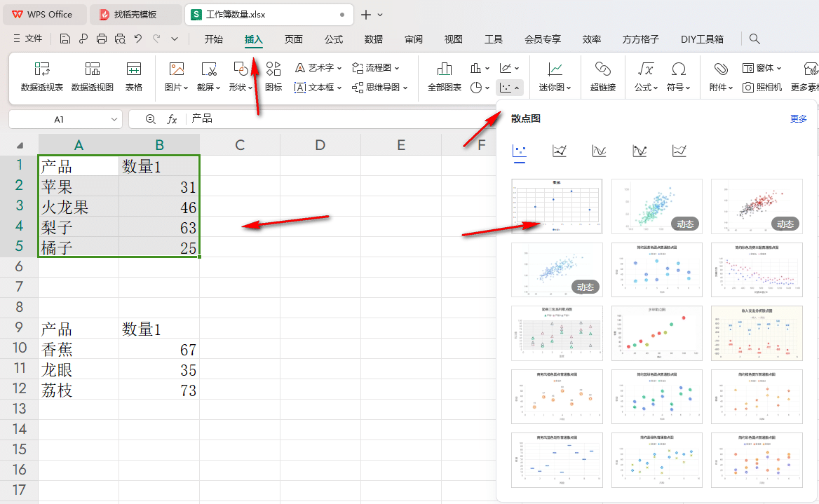Click the 图标 icon library button
819x504 pixels.
[273, 76]
